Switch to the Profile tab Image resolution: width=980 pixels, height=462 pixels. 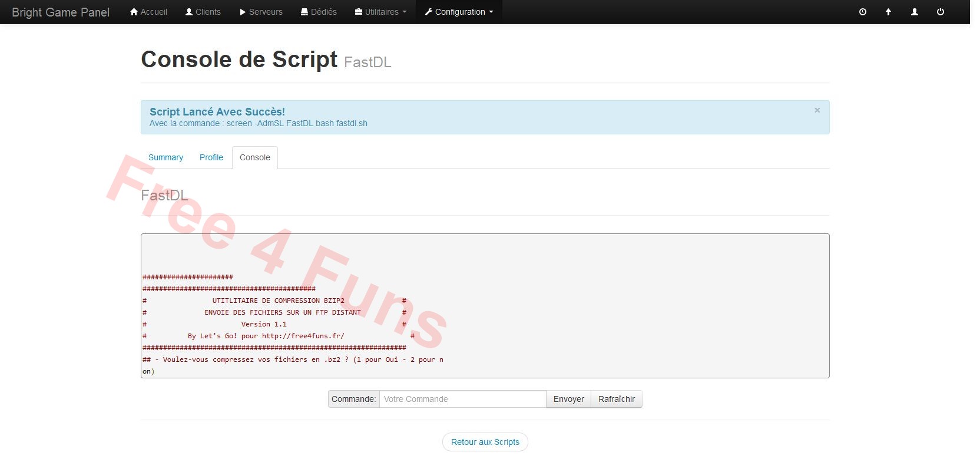click(x=211, y=157)
